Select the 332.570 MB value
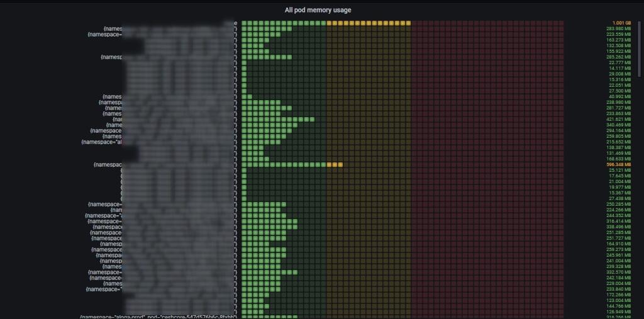This screenshot has height=319, width=644. pyautogui.click(x=619, y=272)
